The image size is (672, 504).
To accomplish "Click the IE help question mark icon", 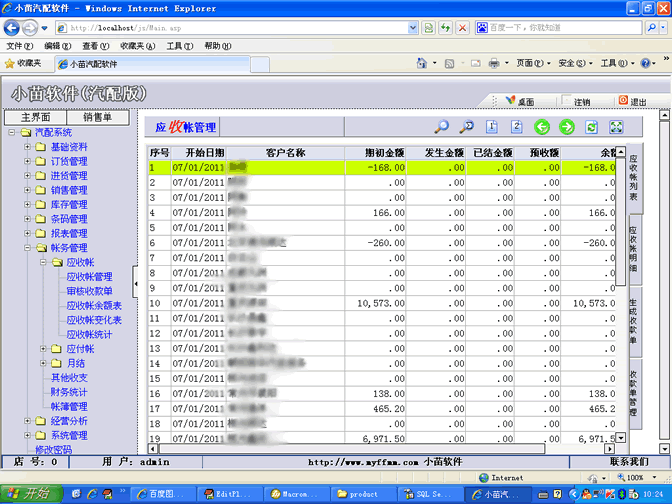I will click(x=645, y=63).
